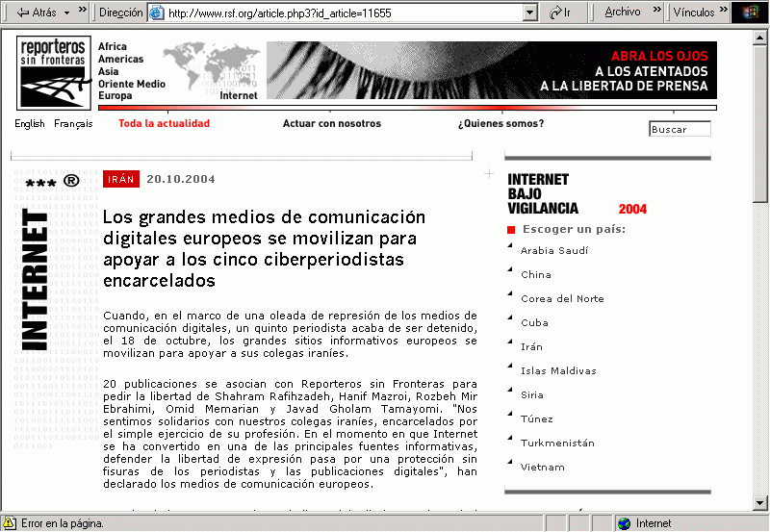Click the Reporteros sin Fronteras logo

pyautogui.click(x=54, y=73)
